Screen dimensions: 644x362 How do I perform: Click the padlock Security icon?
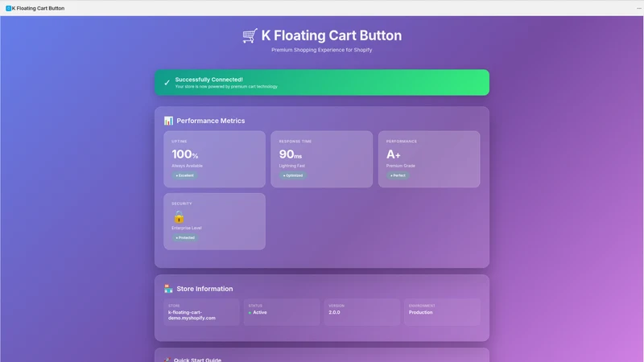pyautogui.click(x=179, y=216)
